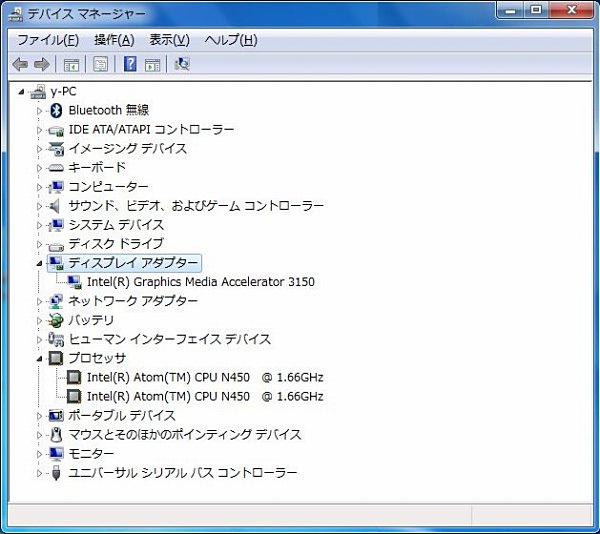Screen dimensions: 600x534
Task: Click the show/hide console tree icon
Action: tap(72, 65)
